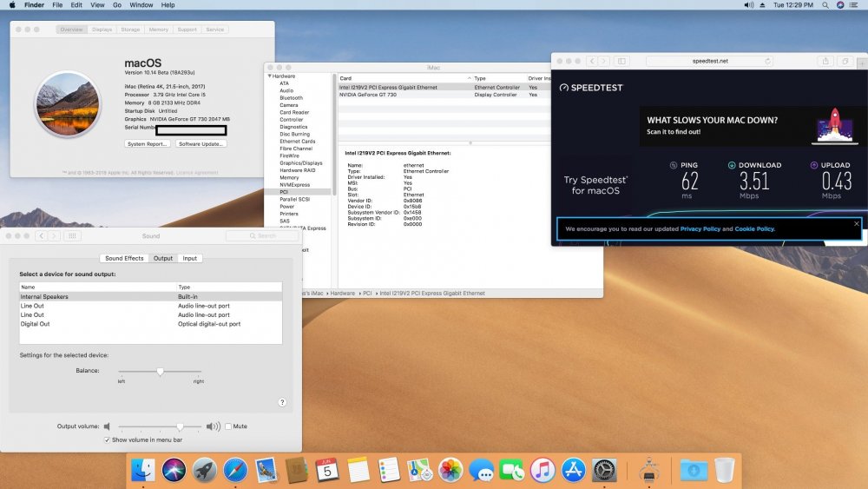This screenshot has width=868, height=489.
Task: Click Safari share icon
Action: pyautogui.click(x=825, y=61)
